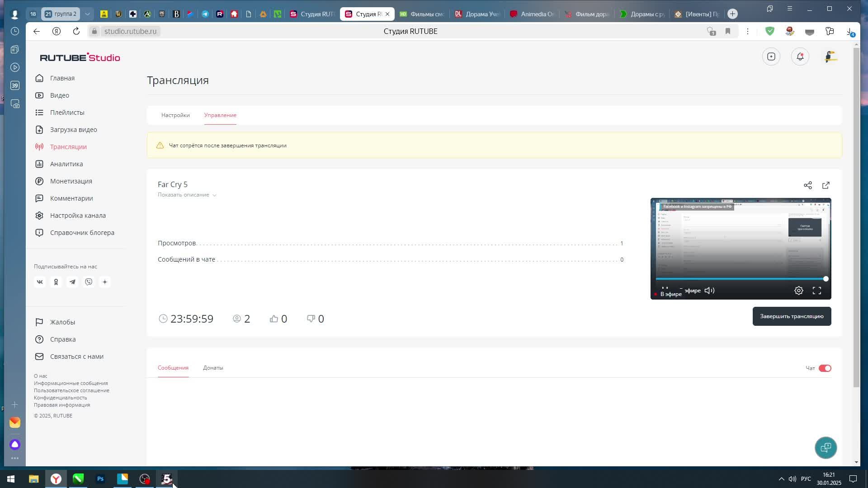This screenshot has width=868, height=488.
Task: Click Завершить трансляцию button
Action: click(792, 316)
